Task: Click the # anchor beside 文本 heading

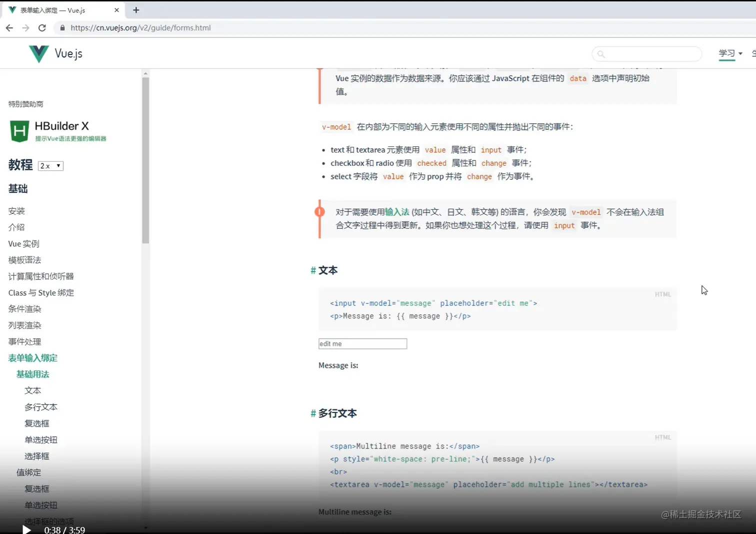Action: (313, 271)
